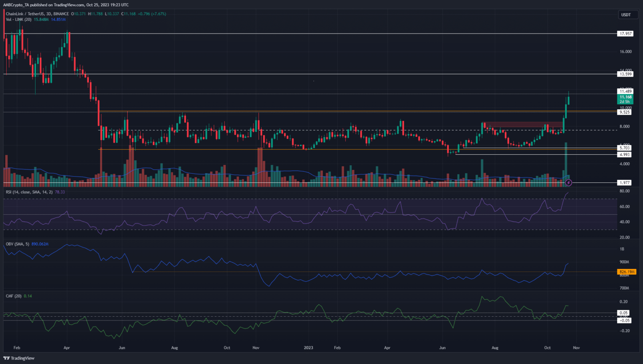Click the 0.05 CMF level label

click(x=624, y=313)
